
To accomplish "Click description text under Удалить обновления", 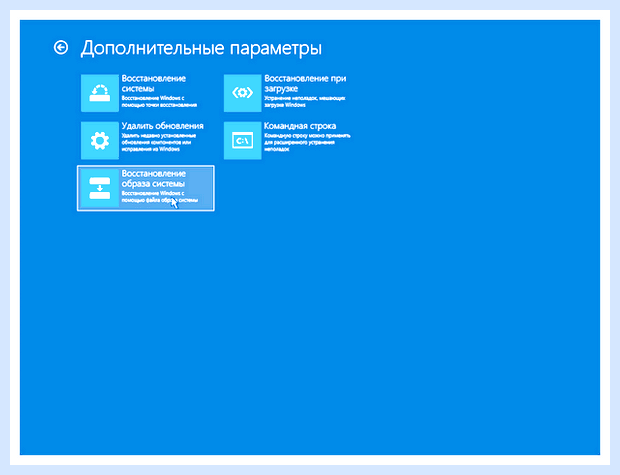I will (159, 142).
